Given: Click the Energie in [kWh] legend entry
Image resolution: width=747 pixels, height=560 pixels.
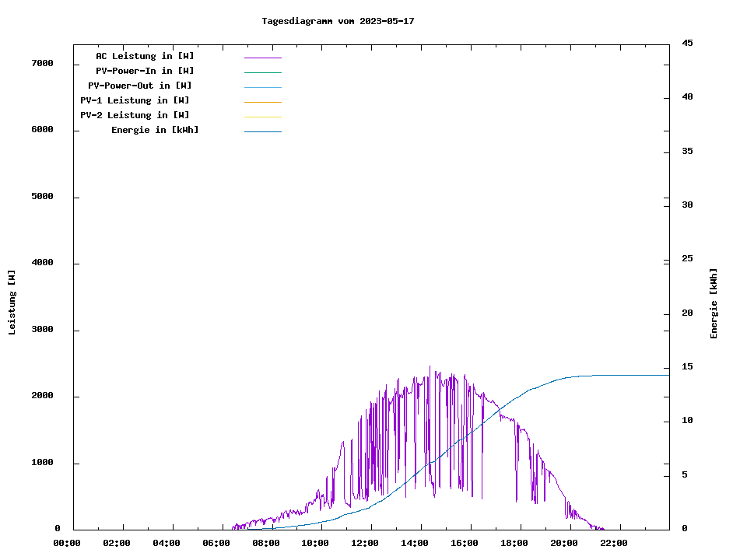Looking at the screenshot, I should (155, 130).
